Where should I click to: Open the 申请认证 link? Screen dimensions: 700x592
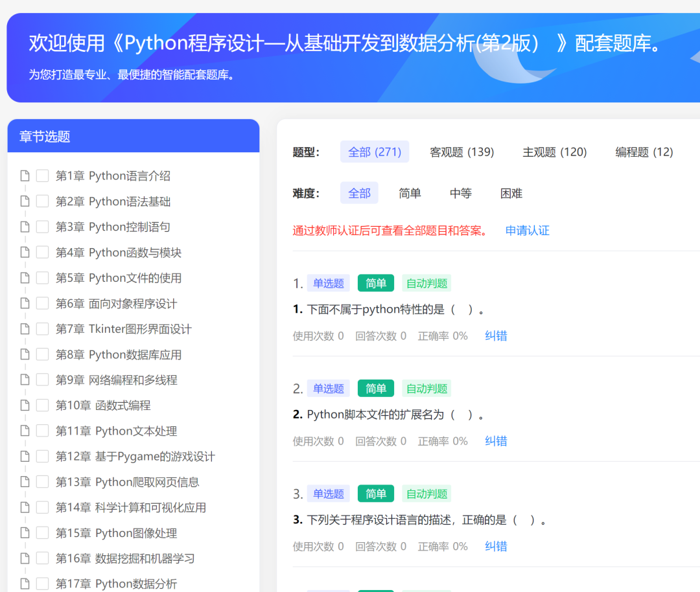point(527,230)
